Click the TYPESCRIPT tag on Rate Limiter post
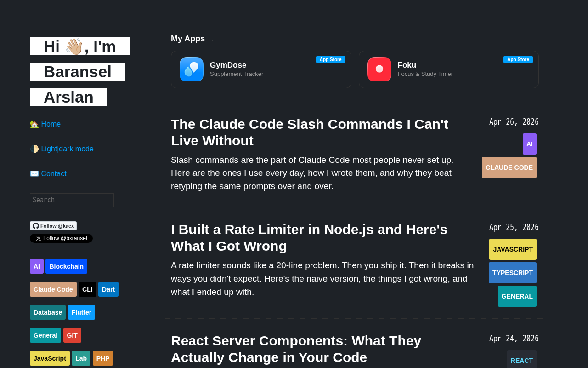The width and height of the screenshot is (588, 368). pyautogui.click(x=513, y=273)
